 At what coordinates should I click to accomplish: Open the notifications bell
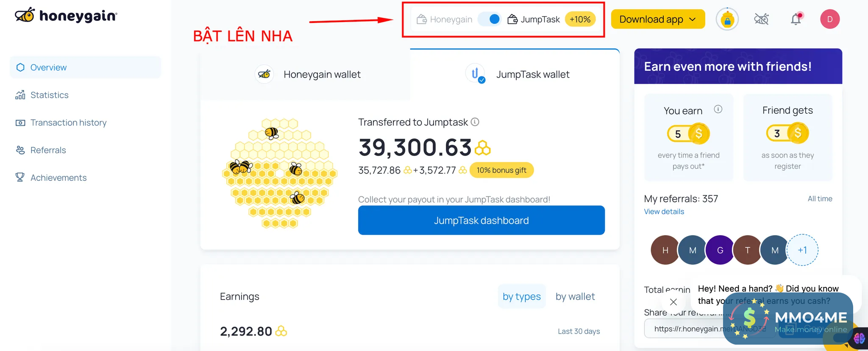pyautogui.click(x=796, y=19)
